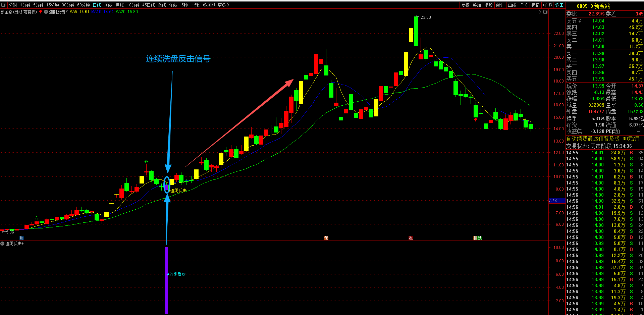Click the diamond icon above the chart
The height and width of the screenshot is (315, 644).
(x=539, y=12)
